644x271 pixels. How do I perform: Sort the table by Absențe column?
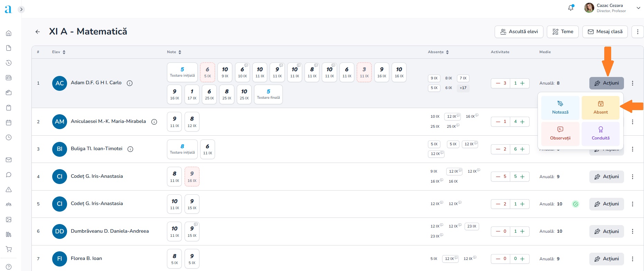(x=447, y=52)
